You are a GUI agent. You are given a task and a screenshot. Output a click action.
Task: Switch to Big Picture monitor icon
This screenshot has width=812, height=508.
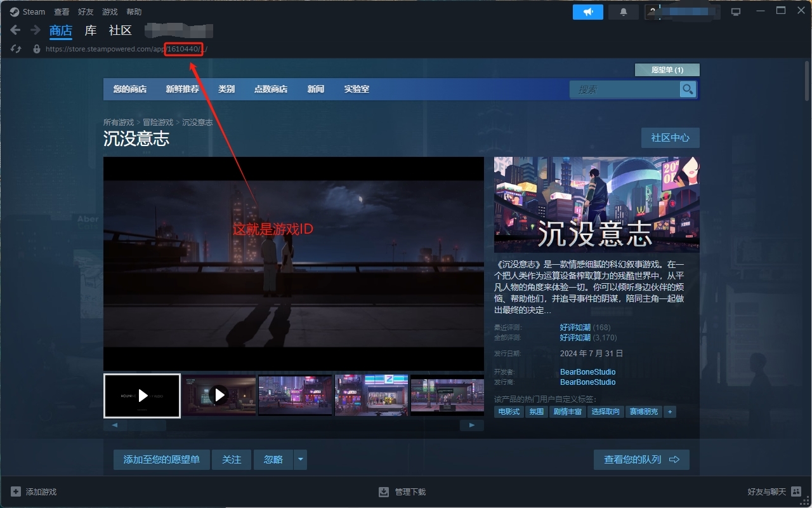point(736,11)
